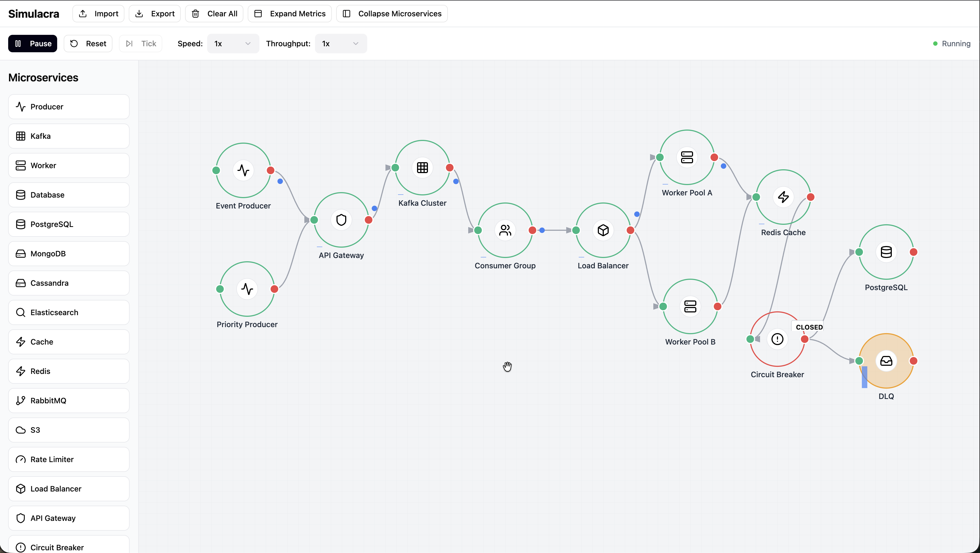980x553 pixels.
Task: Click the Load Balancer cube icon node
Action: pos(603,230)
